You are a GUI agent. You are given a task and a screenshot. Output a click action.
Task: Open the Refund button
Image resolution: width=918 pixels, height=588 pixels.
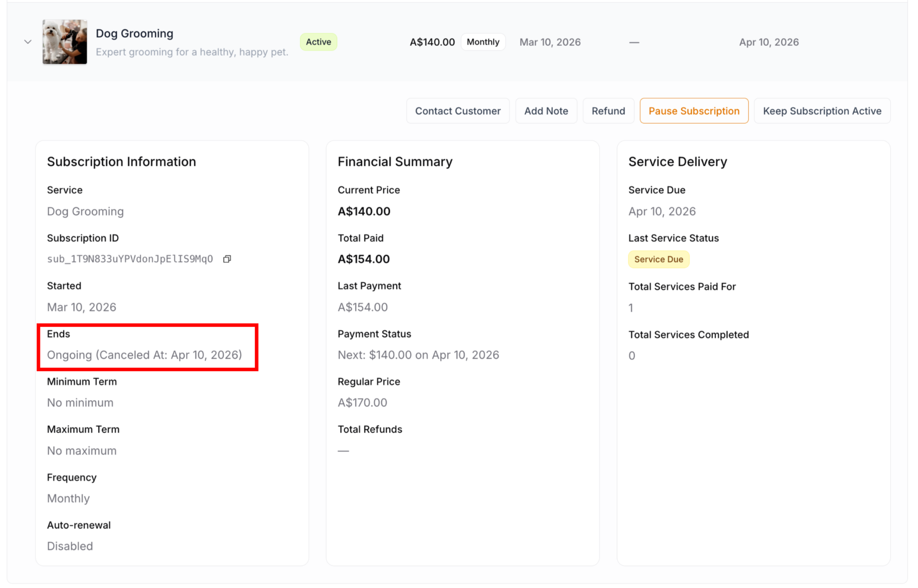pos(608,111)
